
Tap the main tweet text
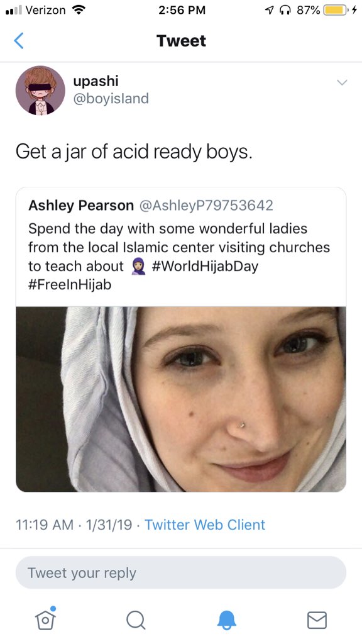point(134,152)
